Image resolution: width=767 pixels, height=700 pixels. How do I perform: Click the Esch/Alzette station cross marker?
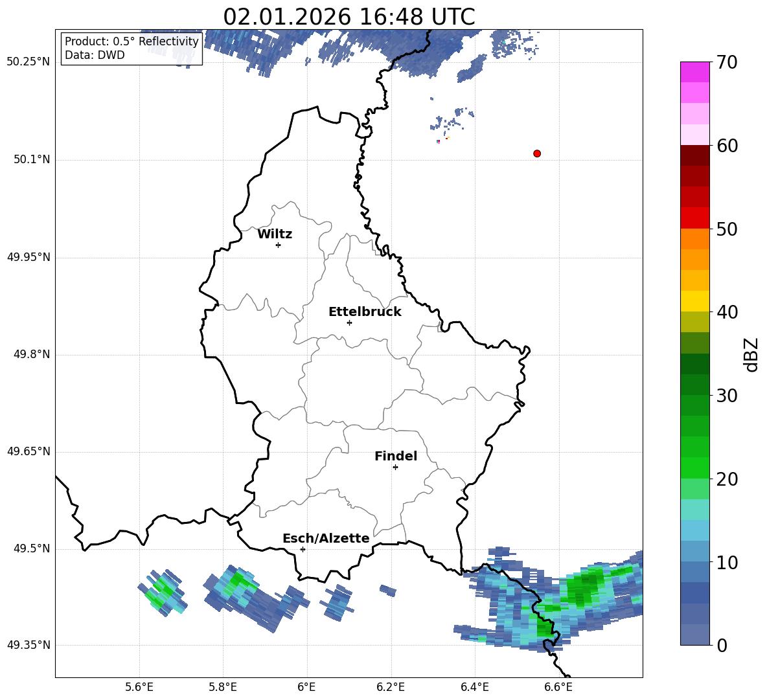pos(303,549)
